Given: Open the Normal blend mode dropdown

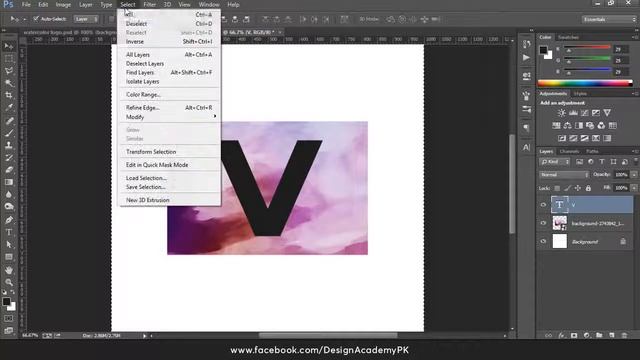Looking at the screenshot, I should 564,175.
